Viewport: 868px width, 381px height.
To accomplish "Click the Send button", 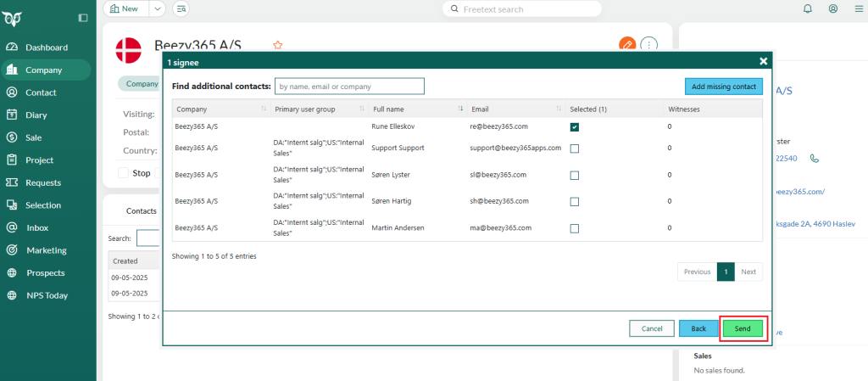I will click(743, 328).
